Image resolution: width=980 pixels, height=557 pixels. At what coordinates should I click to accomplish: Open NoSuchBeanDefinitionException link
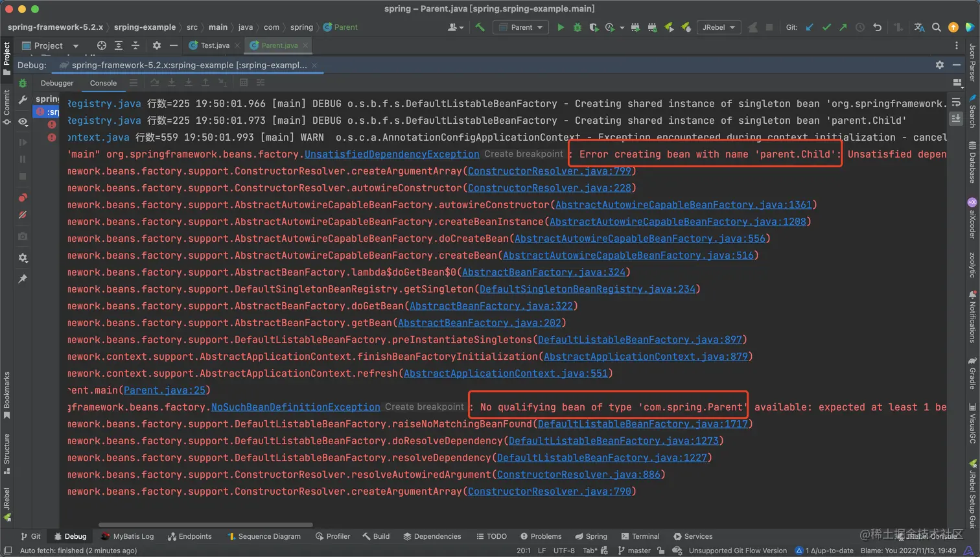click(296, 407)
